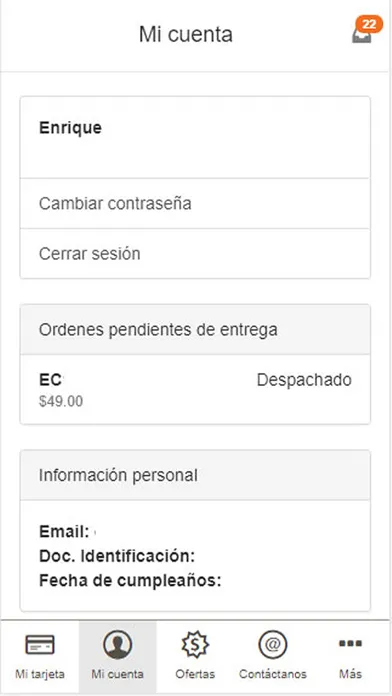Image resolution: width=392 pixels, height=696 pixels.
Task: Click Cambiar contraseña option
Action: pos(195,203)
